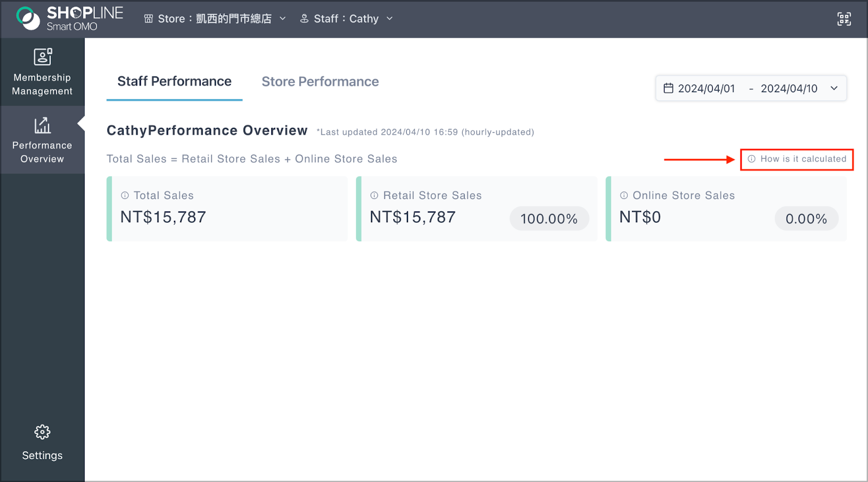The height and width of the screenshot is (482, 868).
Task: Click the info icon beside Online Store Sales
Action: click(x=624, y=195)
